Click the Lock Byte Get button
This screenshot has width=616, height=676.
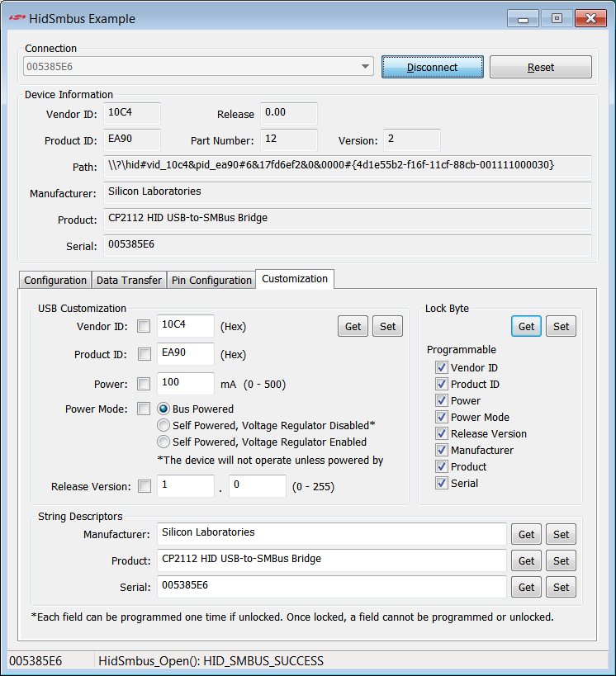pos(526,326)
